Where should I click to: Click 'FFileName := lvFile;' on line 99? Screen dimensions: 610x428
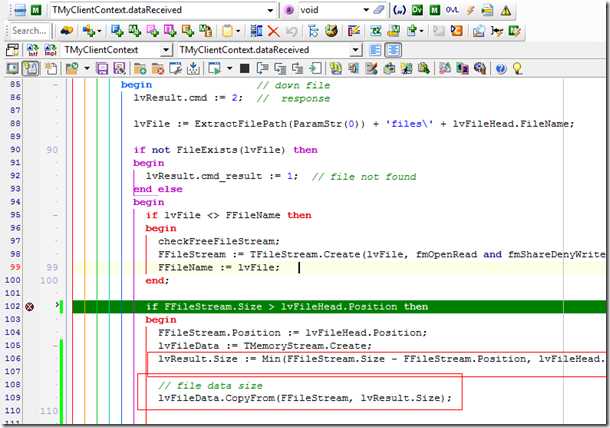click(x=219, y=267)
